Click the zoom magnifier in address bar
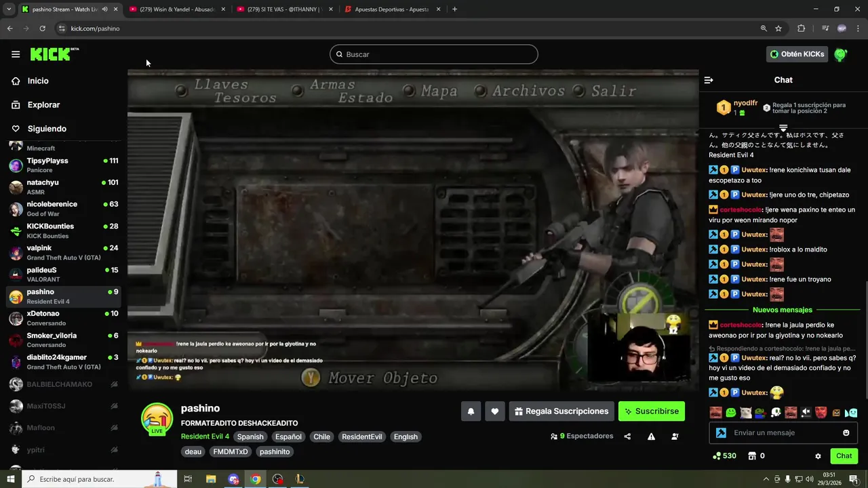The image size is (868, 488). 764,28
